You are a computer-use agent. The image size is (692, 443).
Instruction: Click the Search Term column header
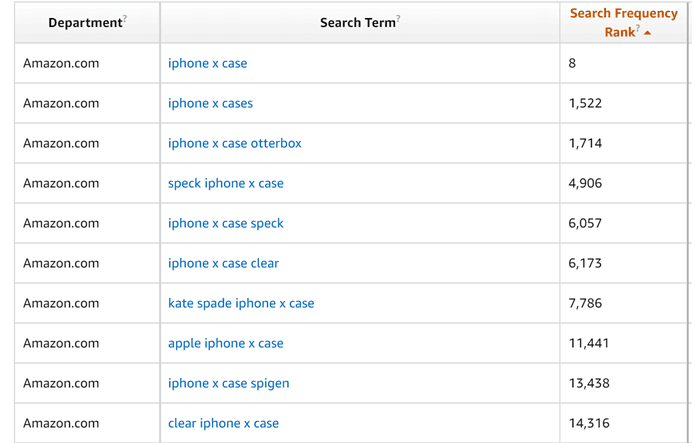(357, 23)
